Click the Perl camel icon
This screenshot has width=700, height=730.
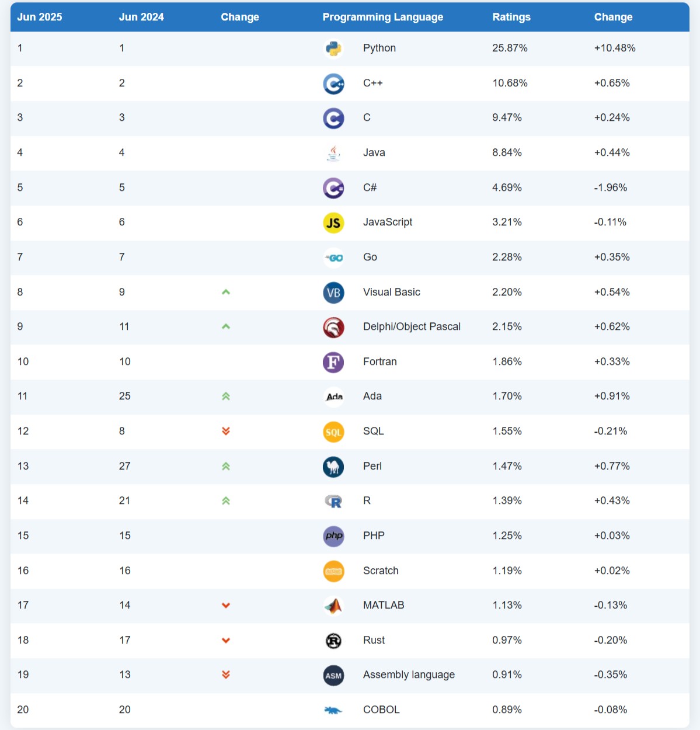point(333,467)
